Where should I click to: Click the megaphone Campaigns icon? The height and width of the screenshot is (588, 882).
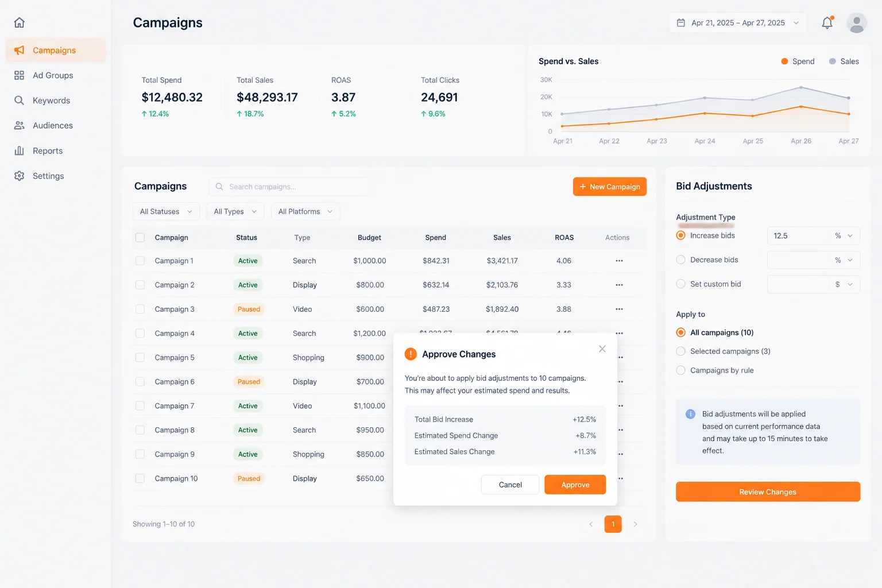19,51
